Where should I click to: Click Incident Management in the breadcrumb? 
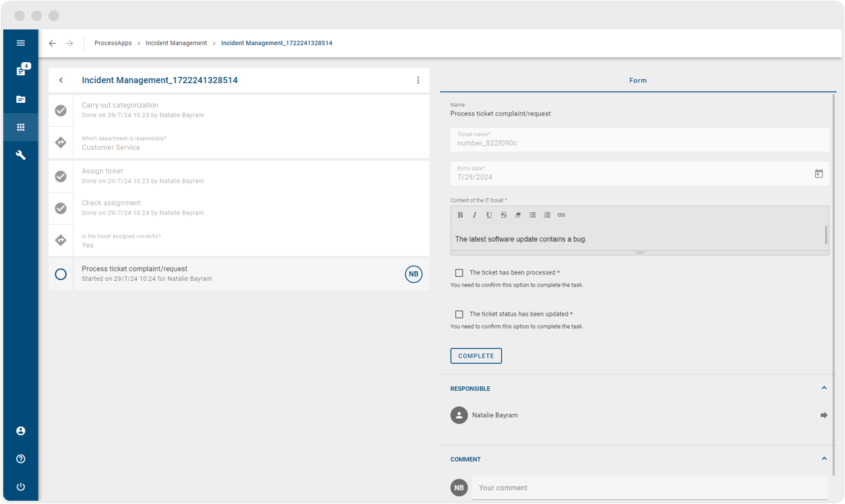coord(176,43)
